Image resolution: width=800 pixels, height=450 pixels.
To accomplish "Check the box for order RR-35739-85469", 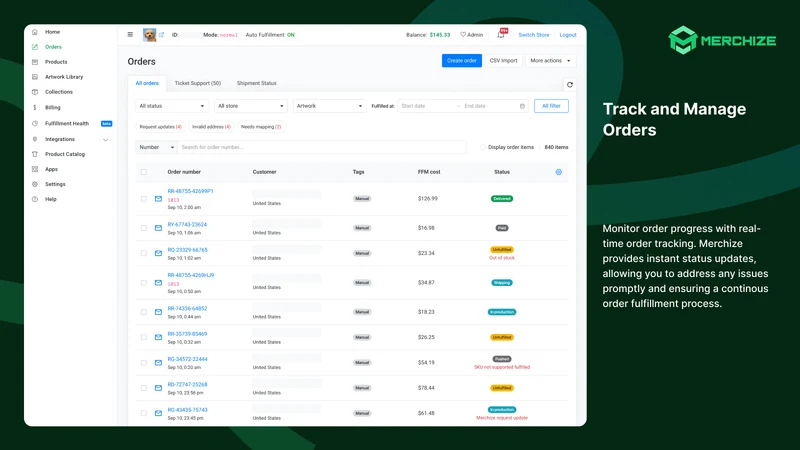I will 144,337.
